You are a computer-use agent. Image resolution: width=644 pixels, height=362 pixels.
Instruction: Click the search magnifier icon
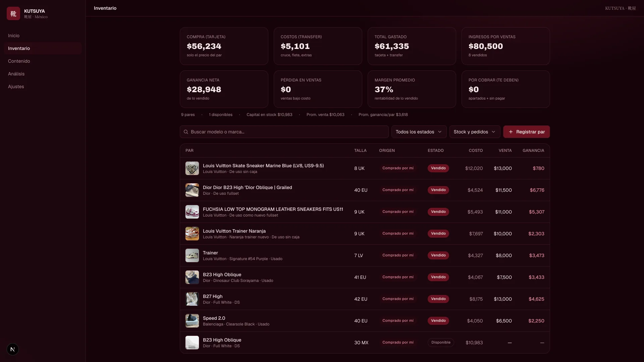(186, 132)
